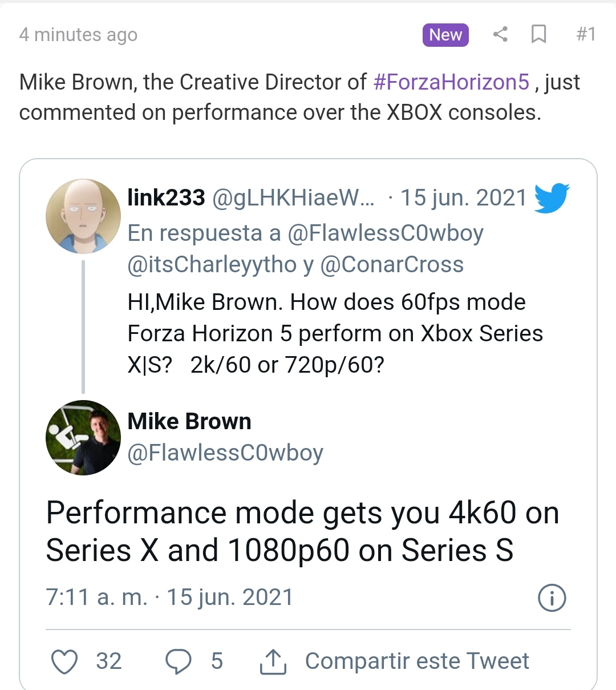This screenshot has height=690, width=616.
Task: Click the 4 minutes ago post timestamp
Action: [78, 35]
